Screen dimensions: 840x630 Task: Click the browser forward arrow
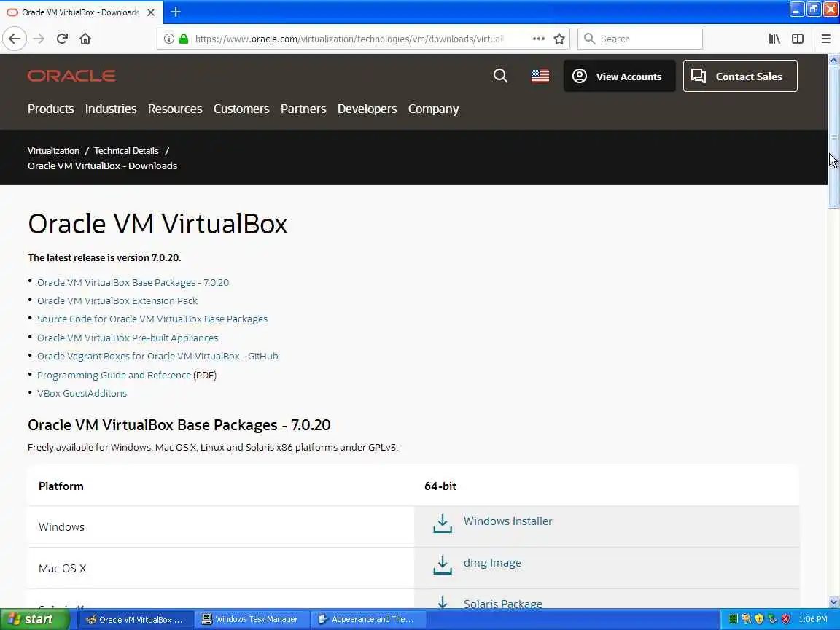pos(39,39)
